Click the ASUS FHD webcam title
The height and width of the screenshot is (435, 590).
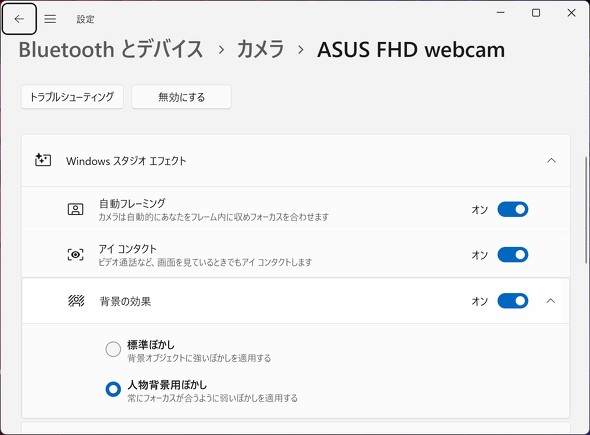click(x=411, y=50)
